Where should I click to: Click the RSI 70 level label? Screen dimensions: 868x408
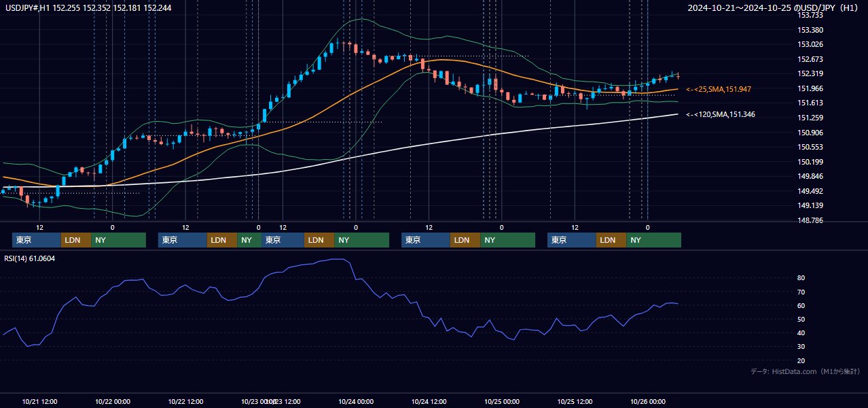coord(801,292)
